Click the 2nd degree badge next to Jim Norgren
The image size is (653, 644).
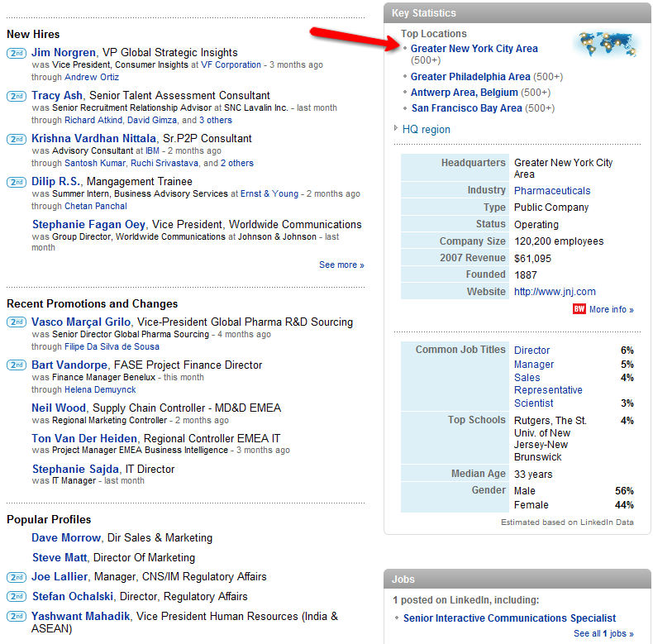click(x=17, y=53)
